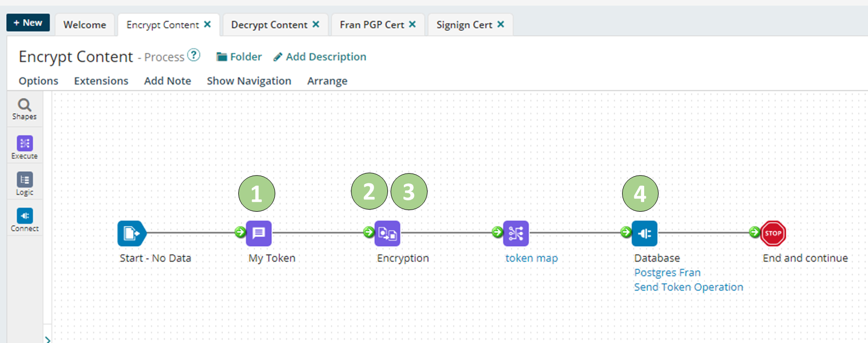Close the Signign Cert tab
The width and height of the screenshot is (868, 343).
click(x=501, y=24)
